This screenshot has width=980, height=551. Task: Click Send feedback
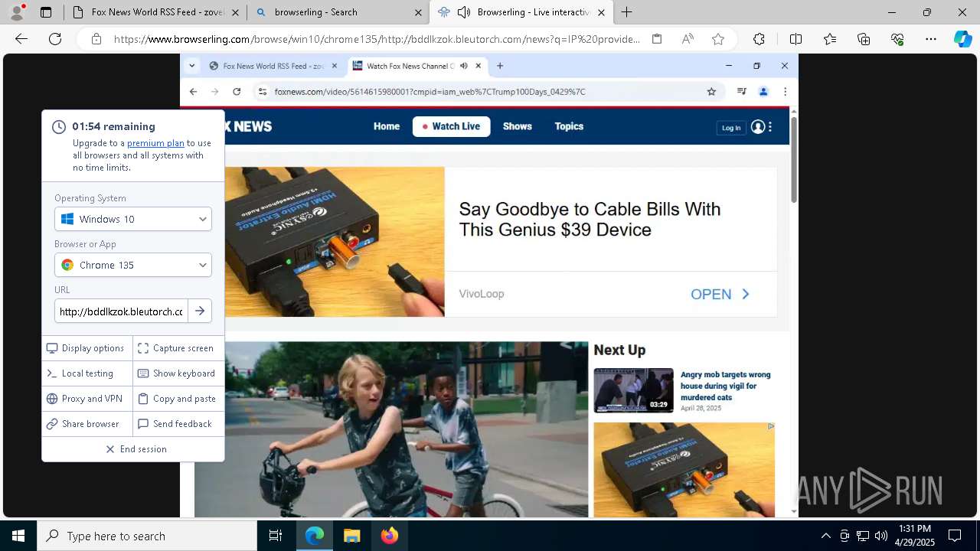click(178, 424)
